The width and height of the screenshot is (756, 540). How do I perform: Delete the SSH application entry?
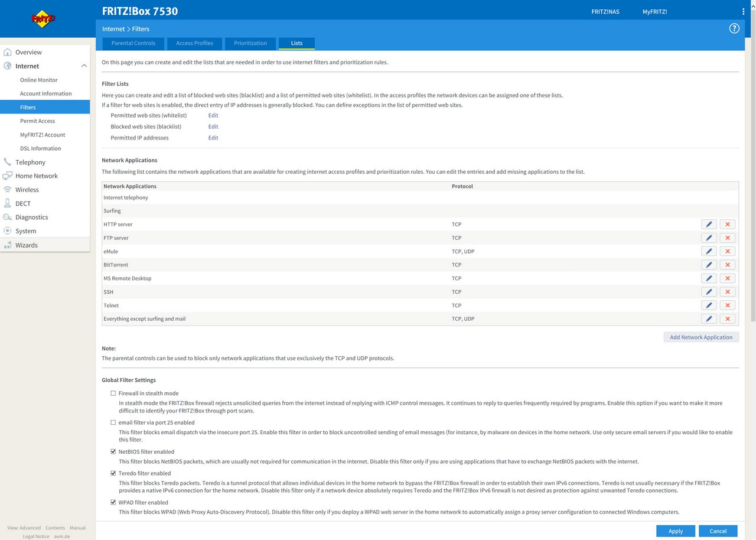coord(728,292)
